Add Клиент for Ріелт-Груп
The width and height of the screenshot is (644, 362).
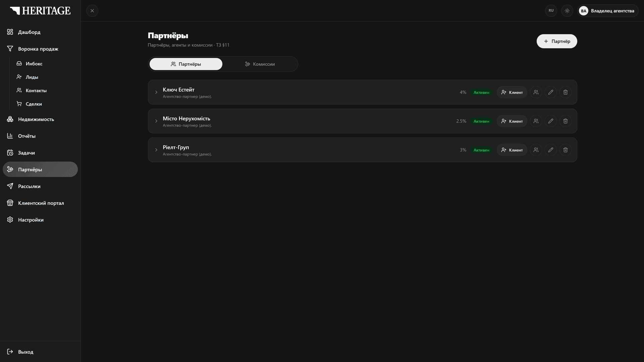coord(512,150)
